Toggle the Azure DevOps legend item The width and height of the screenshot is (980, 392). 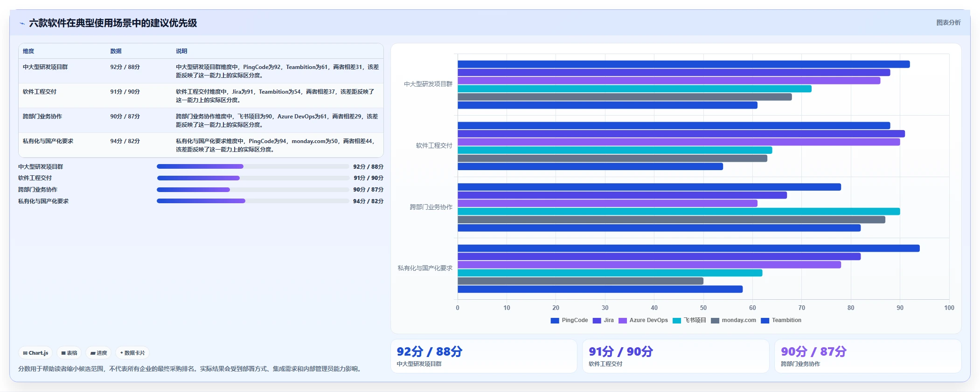pyautogui.click(x=643, y=320)
